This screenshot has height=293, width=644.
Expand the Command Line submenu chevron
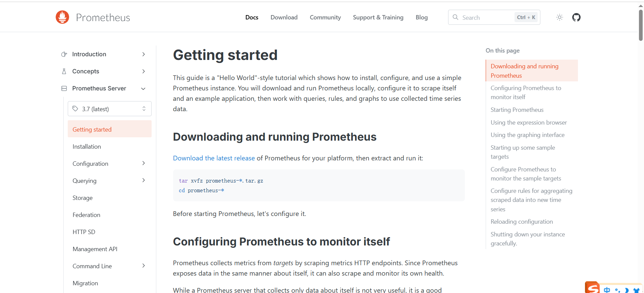tap(144, 266)
